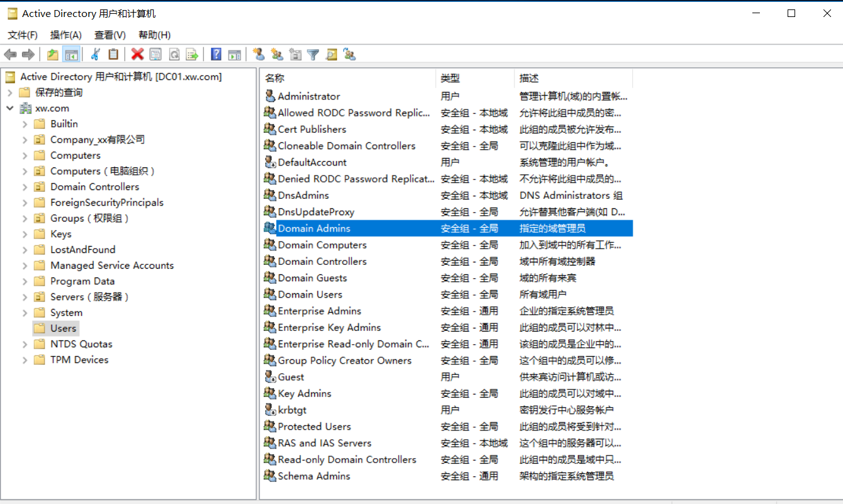Select the LostAndFound container

coord(83,250)
